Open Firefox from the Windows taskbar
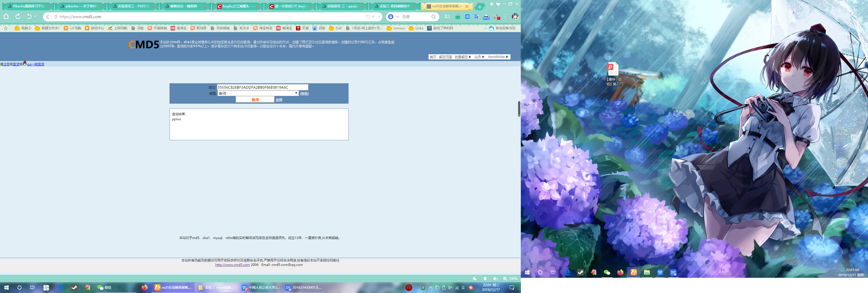 tap(145, 287)
